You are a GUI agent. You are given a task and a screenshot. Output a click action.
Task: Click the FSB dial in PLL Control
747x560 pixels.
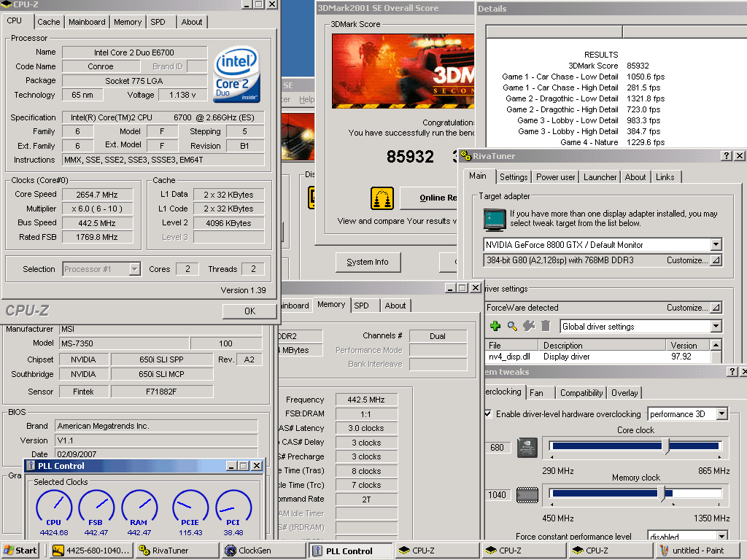pos(96,507)
